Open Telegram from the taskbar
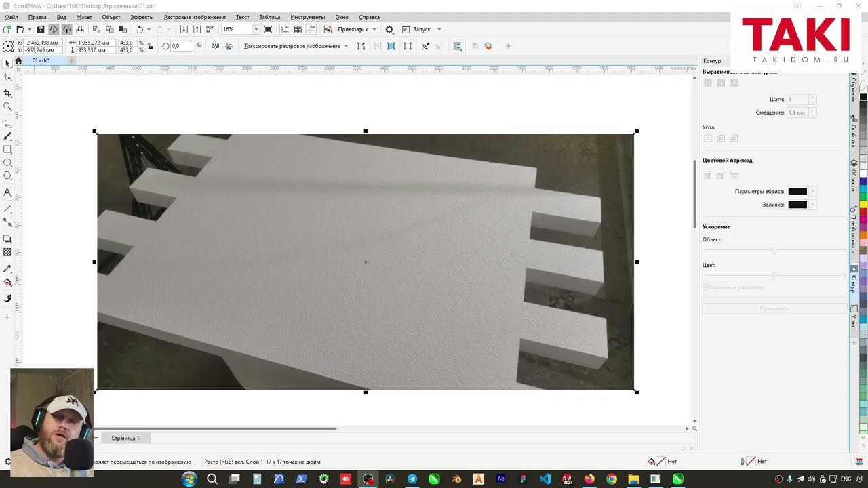The height and width of the screenshot is (488, 868). pos(412,479)
